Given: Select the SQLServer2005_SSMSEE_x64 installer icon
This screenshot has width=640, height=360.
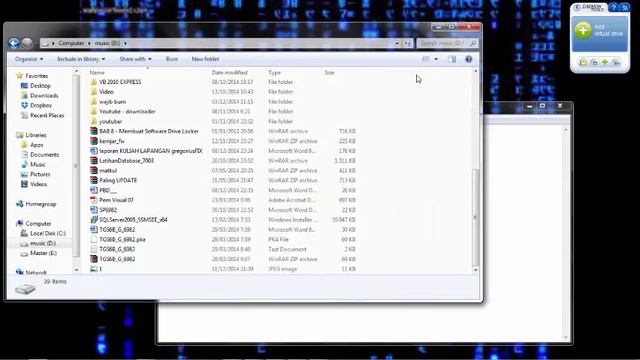Looking at the screenshot, I should coord(94,220).
